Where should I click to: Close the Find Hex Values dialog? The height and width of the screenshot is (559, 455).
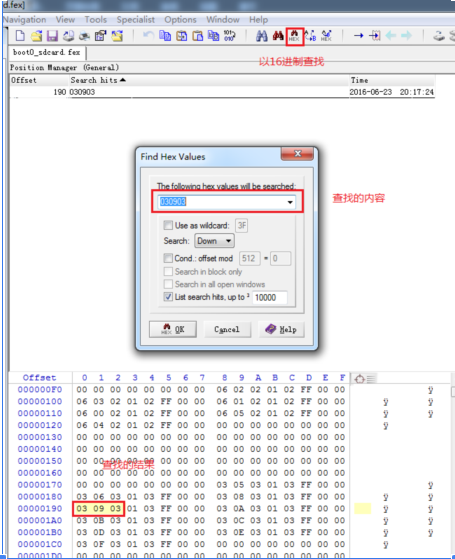[297, 154]
